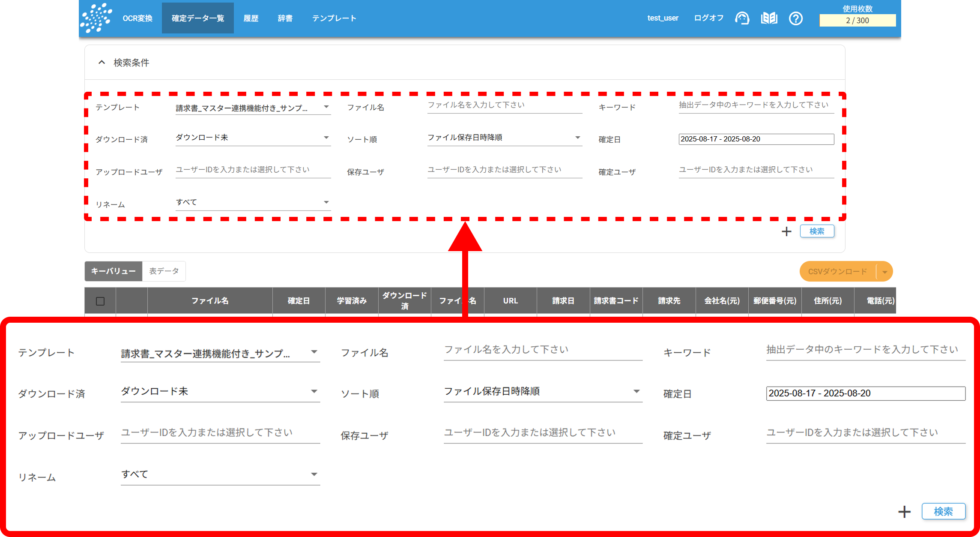This screenshot has height=537, width=980.
Task: Click the 住所(元) column header
Action: pos(828,301)
